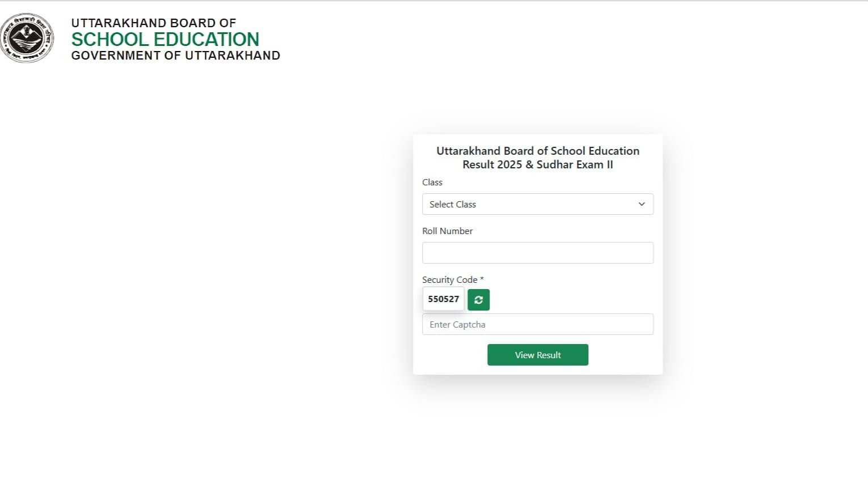This screenshot has width=868, height=488.
Task: Generate a new security code using the refresh icon
Action: [478, 300]
